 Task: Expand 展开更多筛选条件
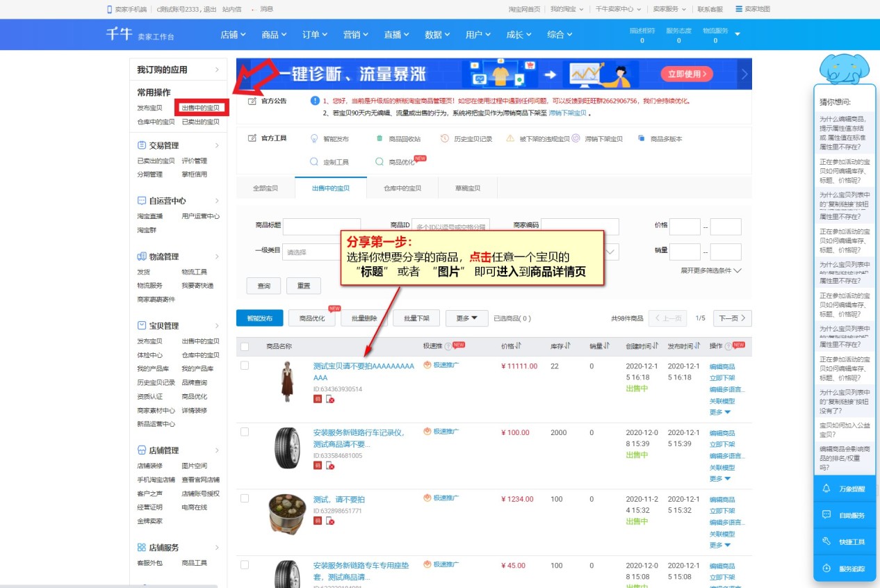pyautogui.click(x=711, y=270)
